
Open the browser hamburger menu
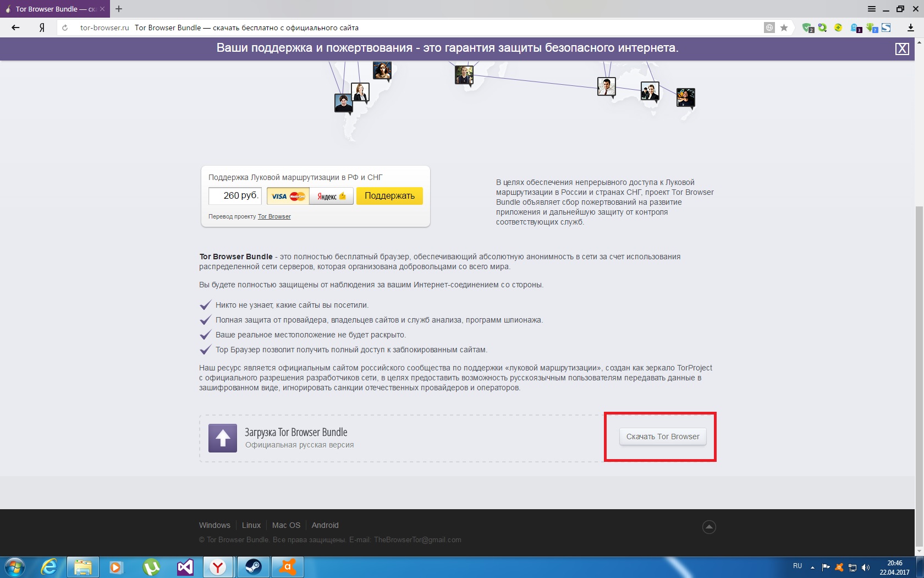tap(872, 9)
